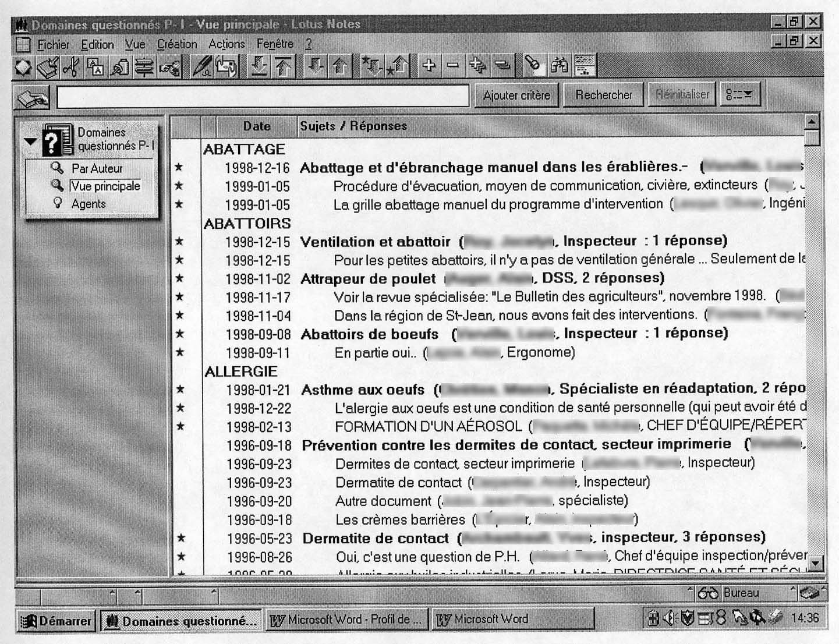Screen dimensions: 839x644
Task: Click the single plus Expand All icon
Action: pyautogui.click(x=429, y=66)
